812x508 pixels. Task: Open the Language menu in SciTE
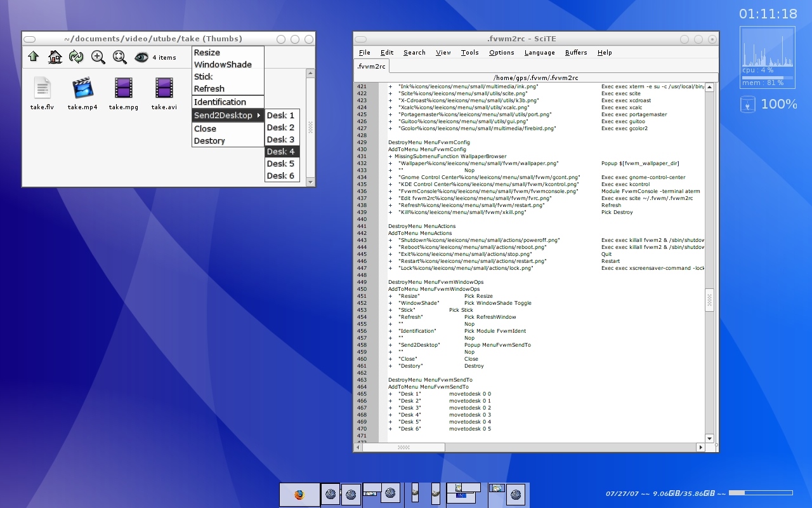tap(540, 53)
